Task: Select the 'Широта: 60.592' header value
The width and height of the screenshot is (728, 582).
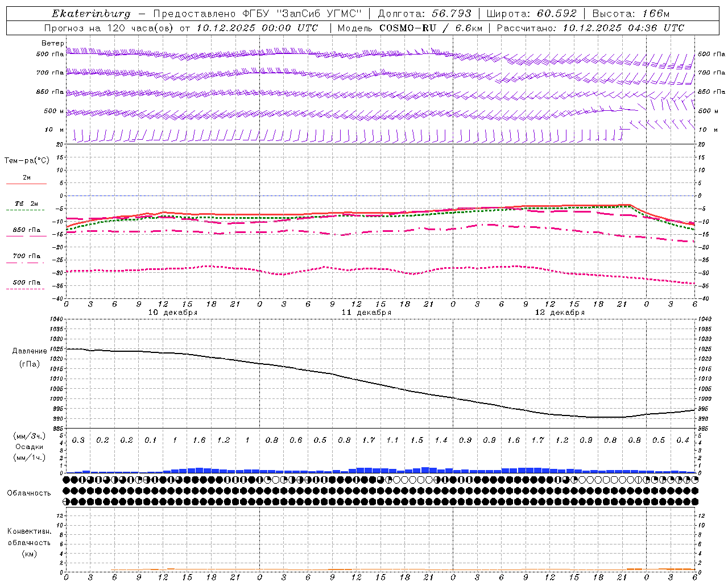Action: tap(531, 14)
